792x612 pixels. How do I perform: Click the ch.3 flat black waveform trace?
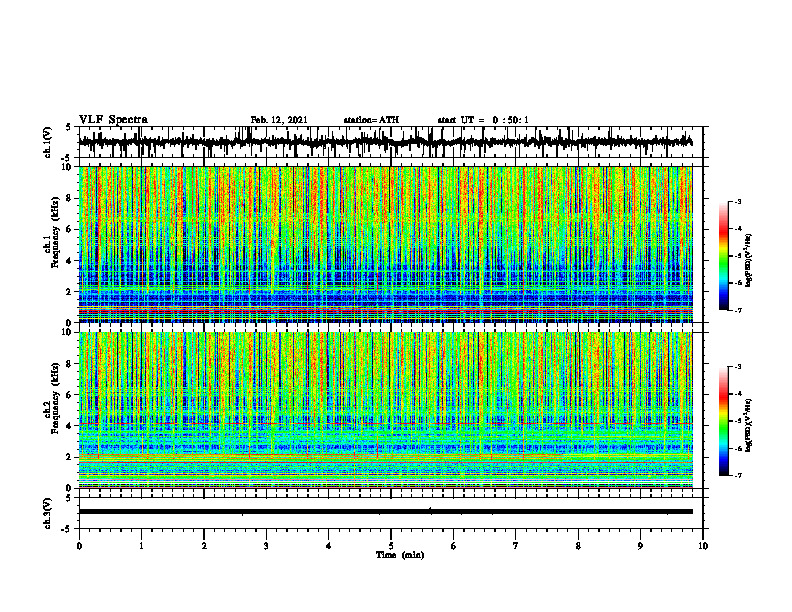coord(386,512)
